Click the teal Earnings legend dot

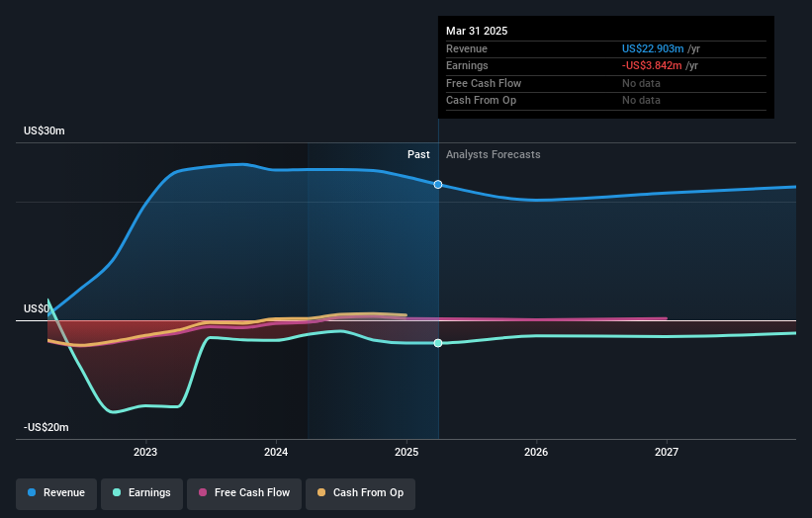[117, 492]
